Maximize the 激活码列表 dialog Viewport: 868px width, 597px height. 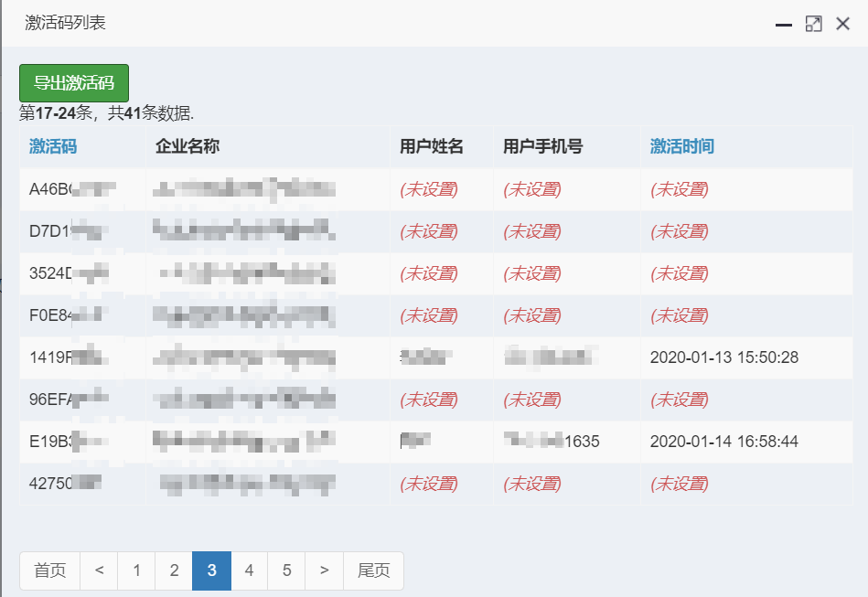point(813,24)
